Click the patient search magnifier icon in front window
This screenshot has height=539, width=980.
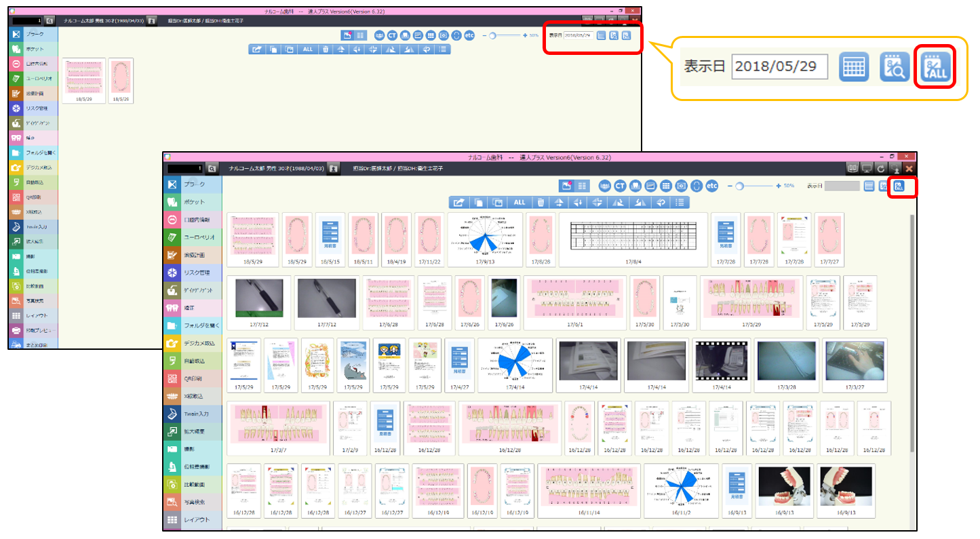[212, 167]
